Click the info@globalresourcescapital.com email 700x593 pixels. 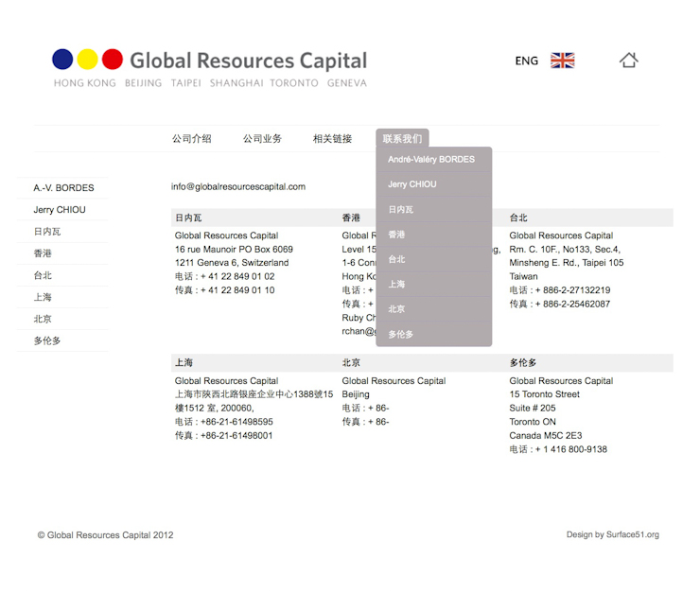coord(238,186)
